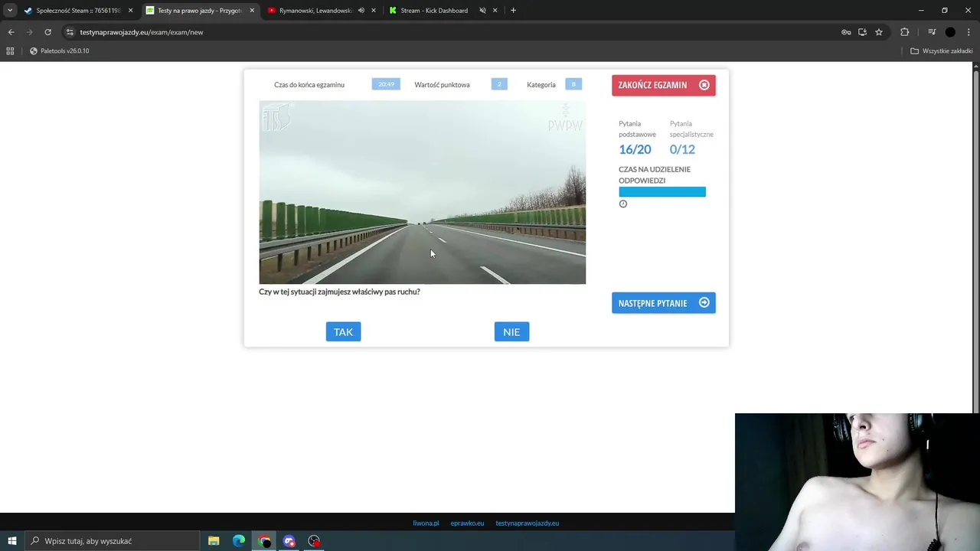980x551 pixels.
Task: Click the webcam overlay video
Action: 857,482
